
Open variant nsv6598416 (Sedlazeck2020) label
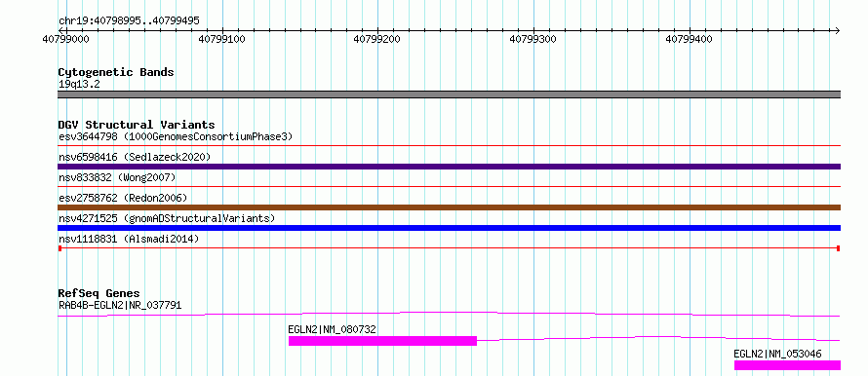pos(135,157)
